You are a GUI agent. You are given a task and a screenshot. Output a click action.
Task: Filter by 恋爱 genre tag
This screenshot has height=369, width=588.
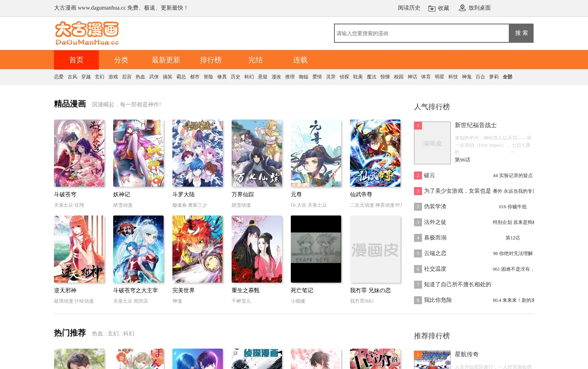[59, 77]
